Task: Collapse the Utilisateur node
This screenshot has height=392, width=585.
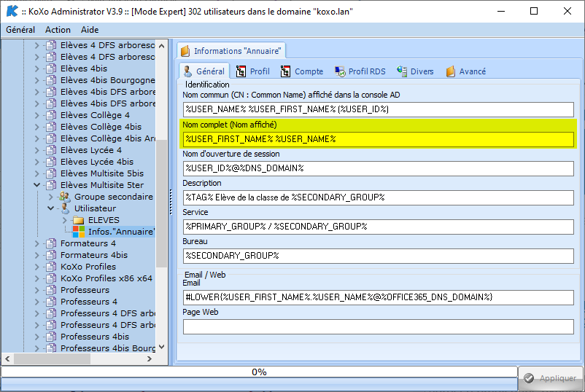Action: [51, 208]
